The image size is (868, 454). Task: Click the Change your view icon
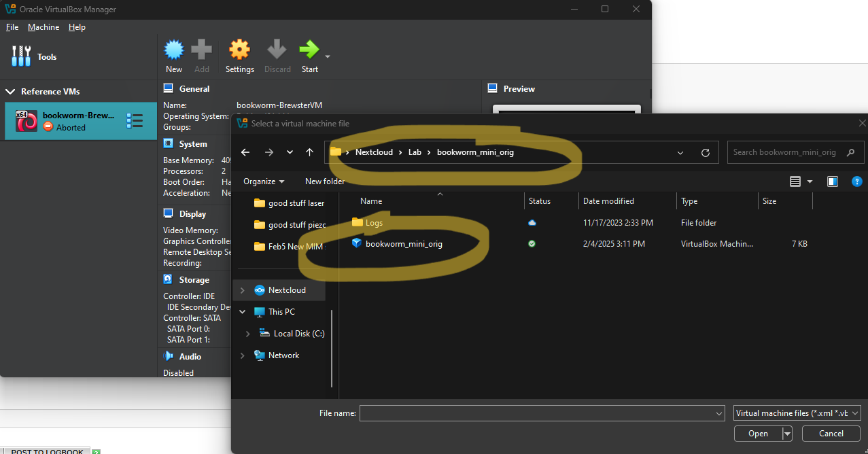(795, 181)
